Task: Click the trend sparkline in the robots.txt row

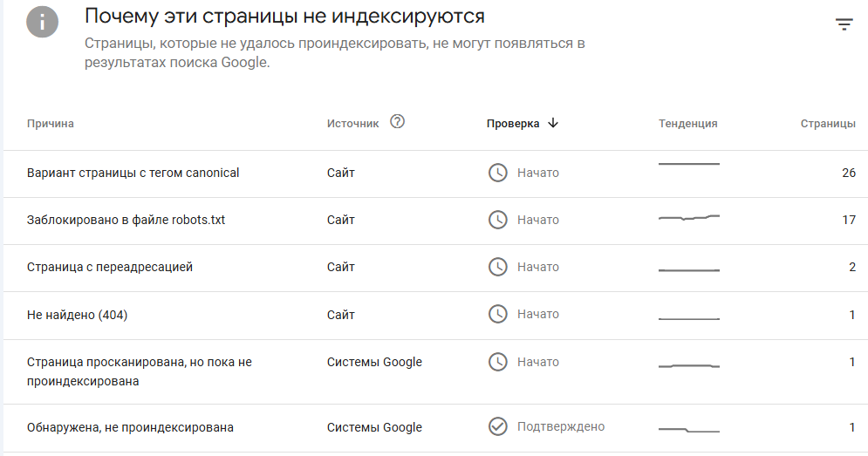Action: coord(688,217)
